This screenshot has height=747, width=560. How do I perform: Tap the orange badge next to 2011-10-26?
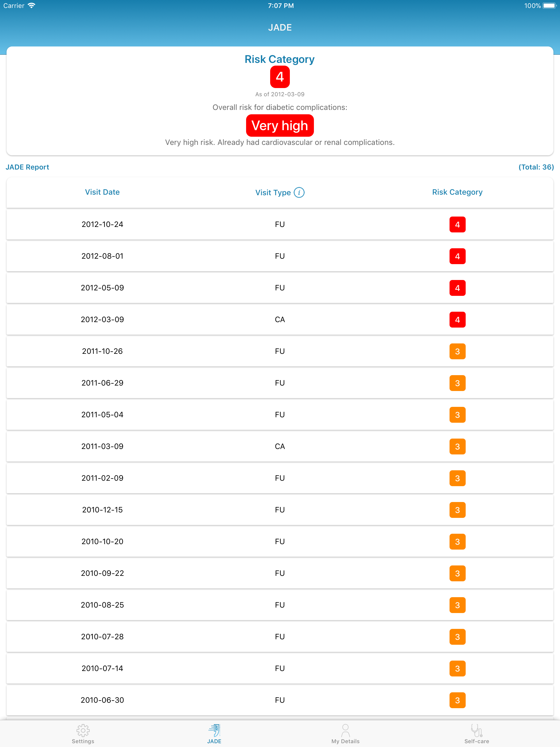[x=457, y=351]
